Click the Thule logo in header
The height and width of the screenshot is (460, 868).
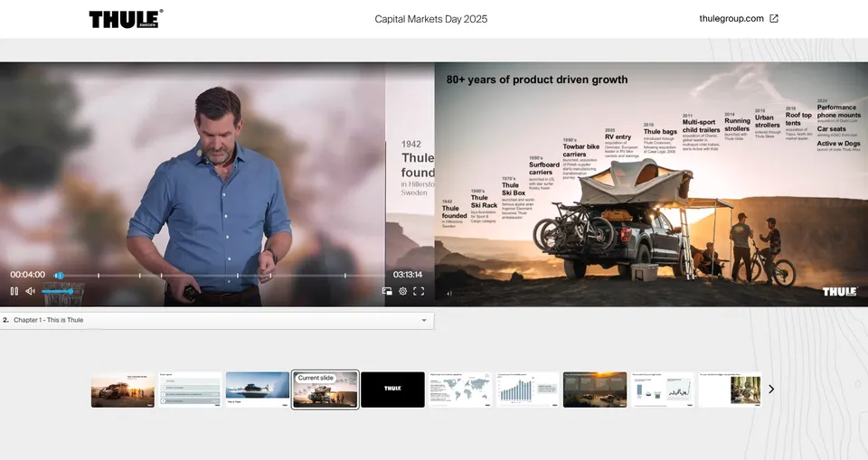(x=126, y=19)
